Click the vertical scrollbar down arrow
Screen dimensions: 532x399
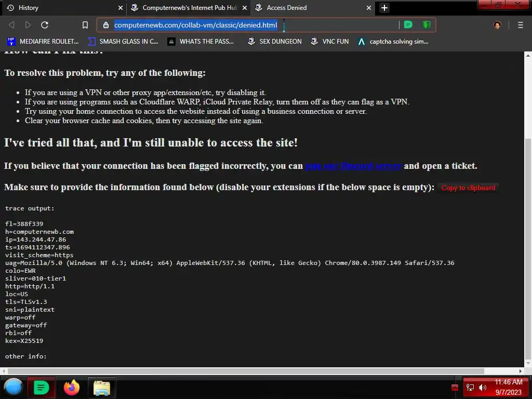click(528, 363)
